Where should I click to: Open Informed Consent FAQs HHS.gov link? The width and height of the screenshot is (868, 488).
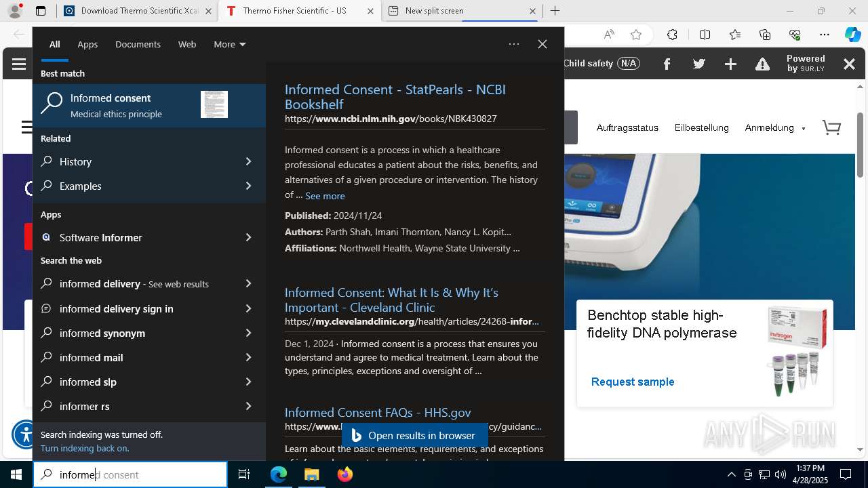(x=378, y=412)
